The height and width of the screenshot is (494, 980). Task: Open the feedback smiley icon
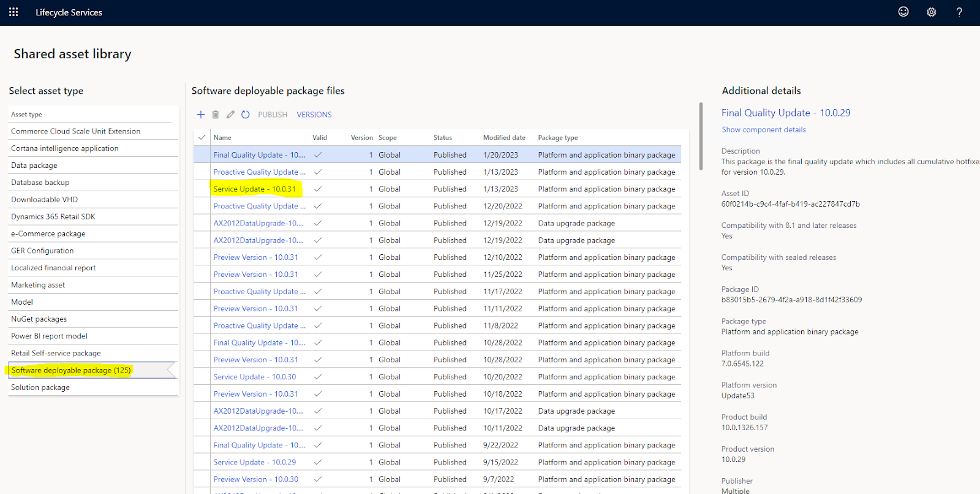click(903, 12)
